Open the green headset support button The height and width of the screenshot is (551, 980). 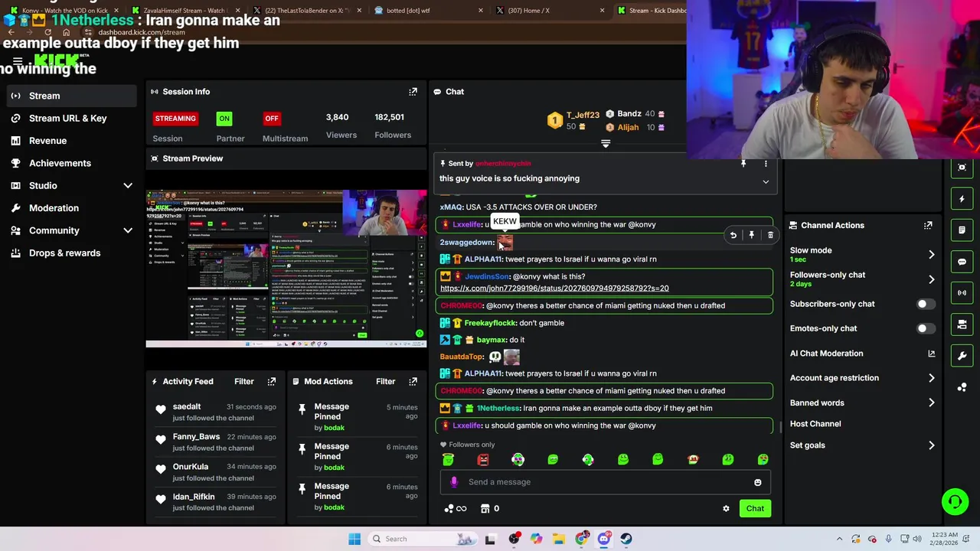(955, 502)
